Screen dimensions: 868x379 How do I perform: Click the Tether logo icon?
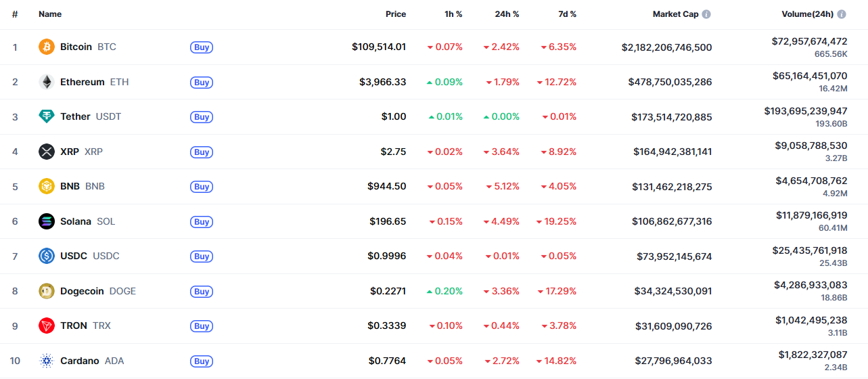(x=47, y=116)
